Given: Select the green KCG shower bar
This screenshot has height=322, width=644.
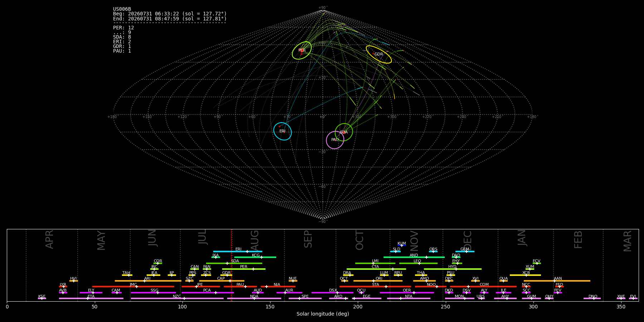Looking at the screenshot, I should [x=255, y=257].
